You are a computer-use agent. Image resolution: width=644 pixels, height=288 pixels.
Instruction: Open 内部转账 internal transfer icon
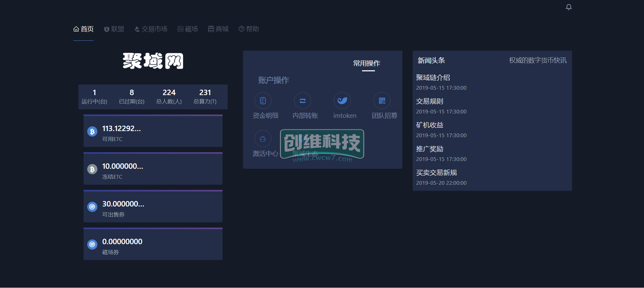point(302,101)
